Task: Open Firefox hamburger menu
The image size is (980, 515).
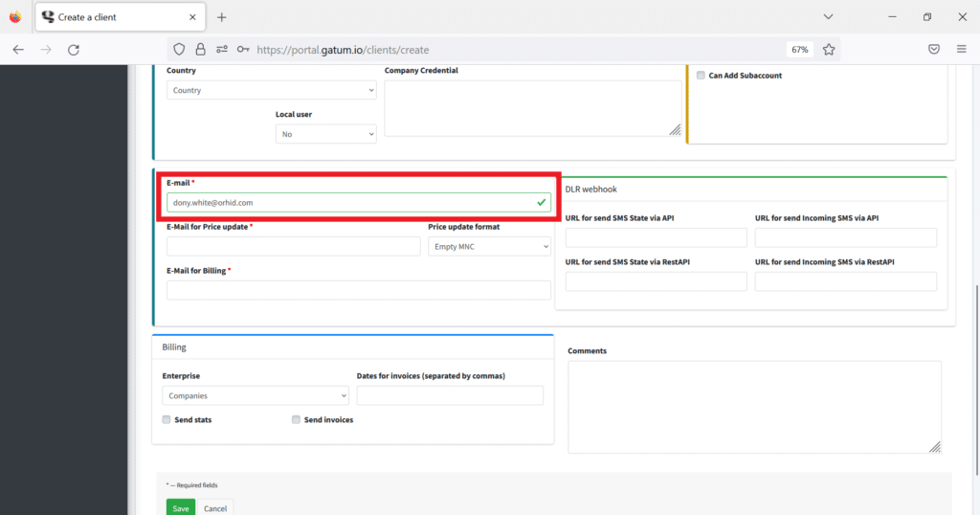Action: tap(961, 50)
